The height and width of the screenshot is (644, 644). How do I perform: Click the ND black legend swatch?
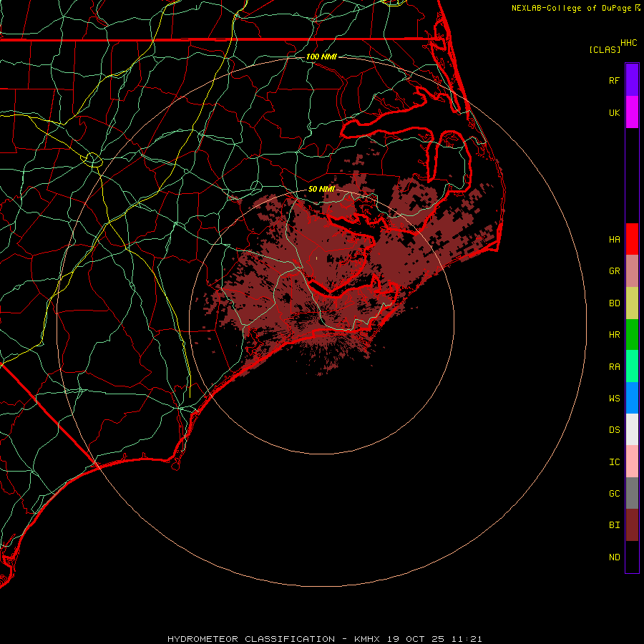point(632,557)
